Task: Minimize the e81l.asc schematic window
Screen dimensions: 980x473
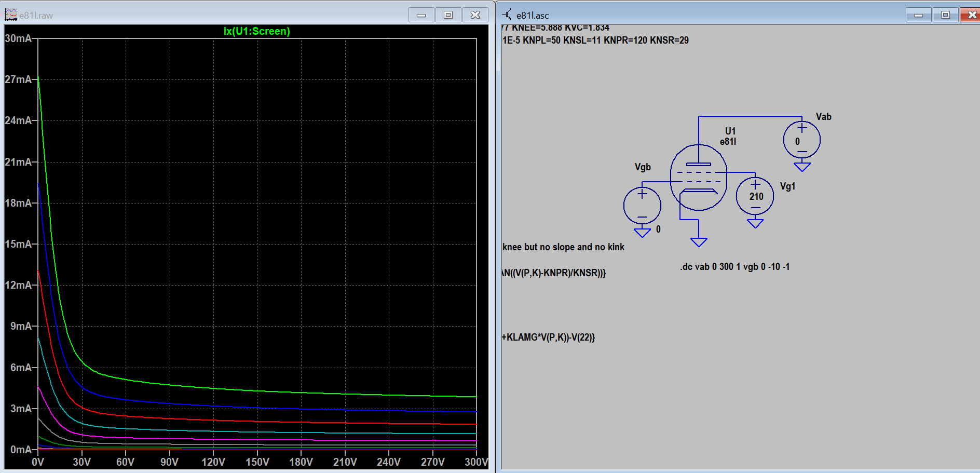Action: [x=919, y=15]
